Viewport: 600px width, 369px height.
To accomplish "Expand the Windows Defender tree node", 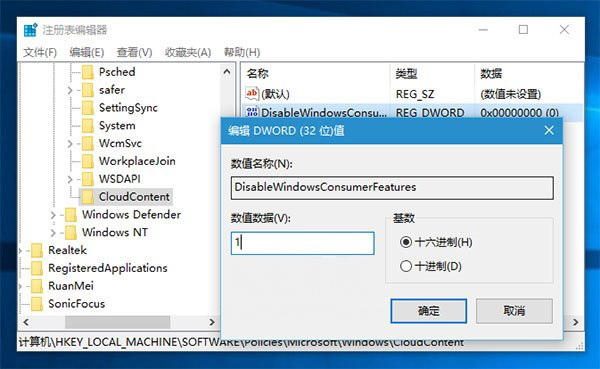I will click(x=53, y=215).
